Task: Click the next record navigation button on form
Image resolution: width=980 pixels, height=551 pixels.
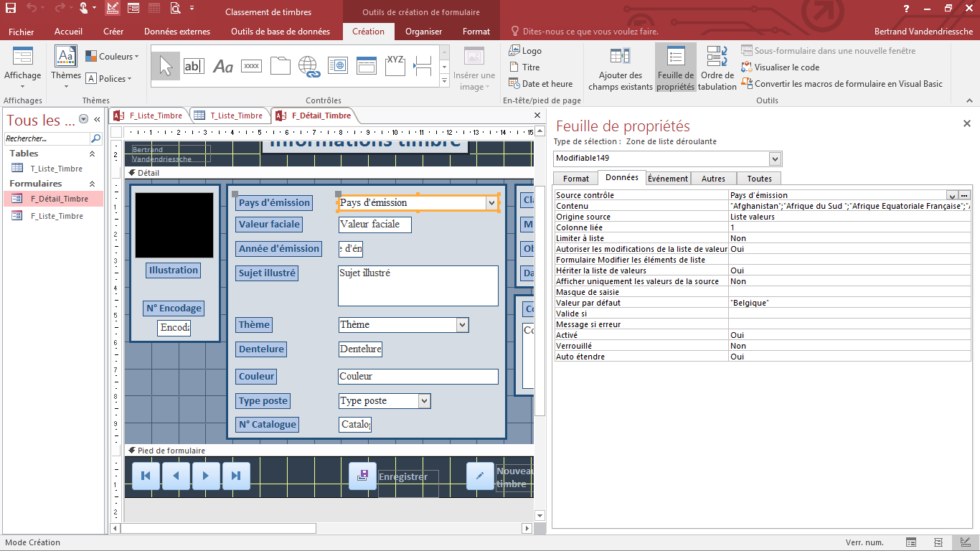Action: (206, 476)
